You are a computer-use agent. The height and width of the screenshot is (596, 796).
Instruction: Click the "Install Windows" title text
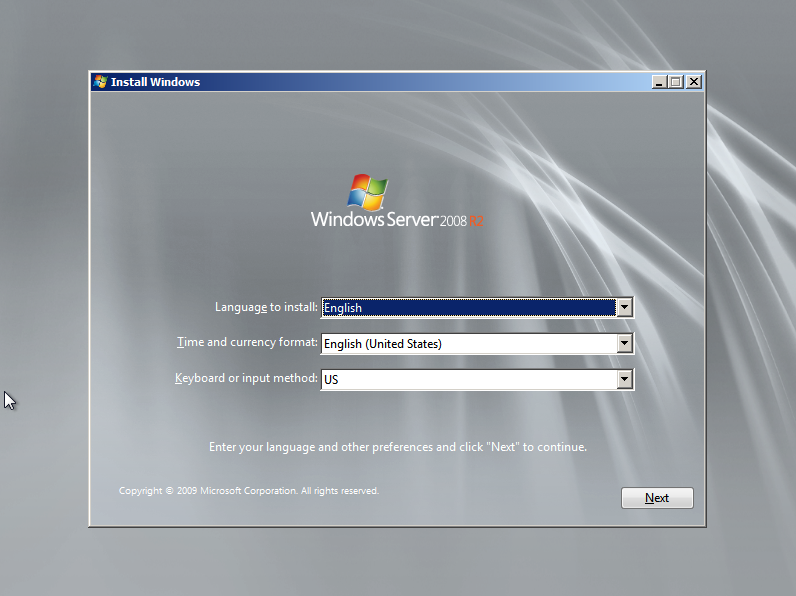point(155,82)
